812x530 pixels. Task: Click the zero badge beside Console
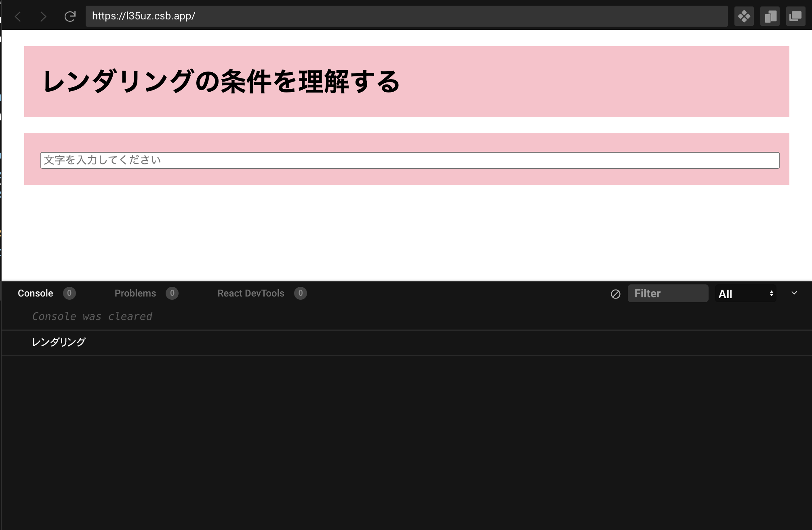pos(69,293)
